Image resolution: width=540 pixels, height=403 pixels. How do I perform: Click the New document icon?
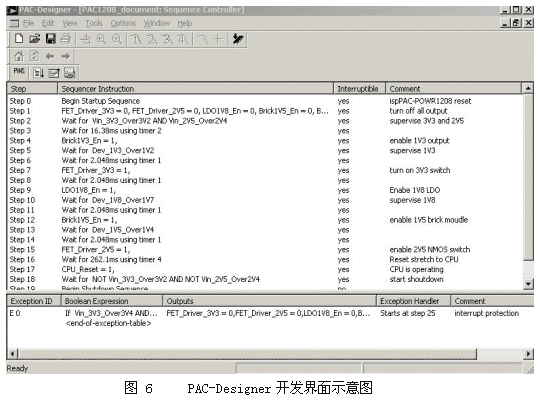point(19,39)
